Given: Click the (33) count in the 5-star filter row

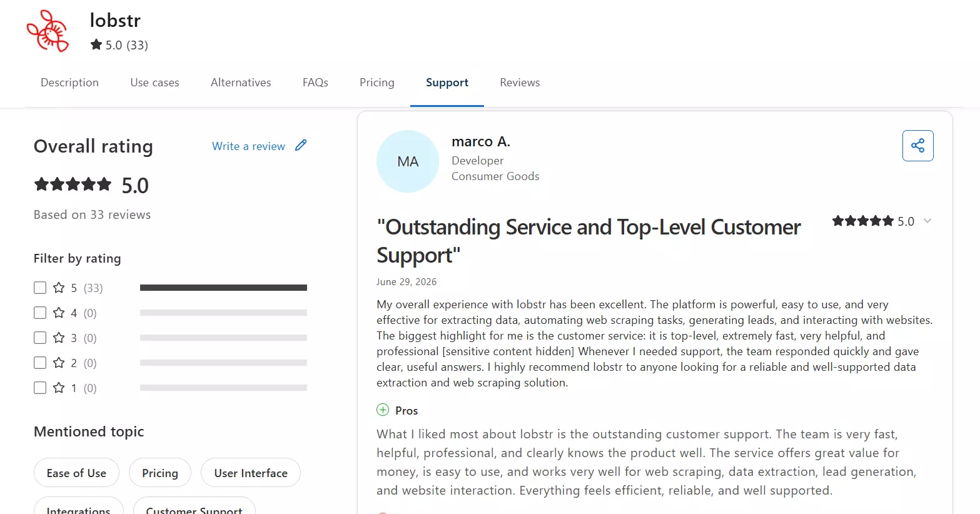Looking at the screenshot, I should pos(93,288).
